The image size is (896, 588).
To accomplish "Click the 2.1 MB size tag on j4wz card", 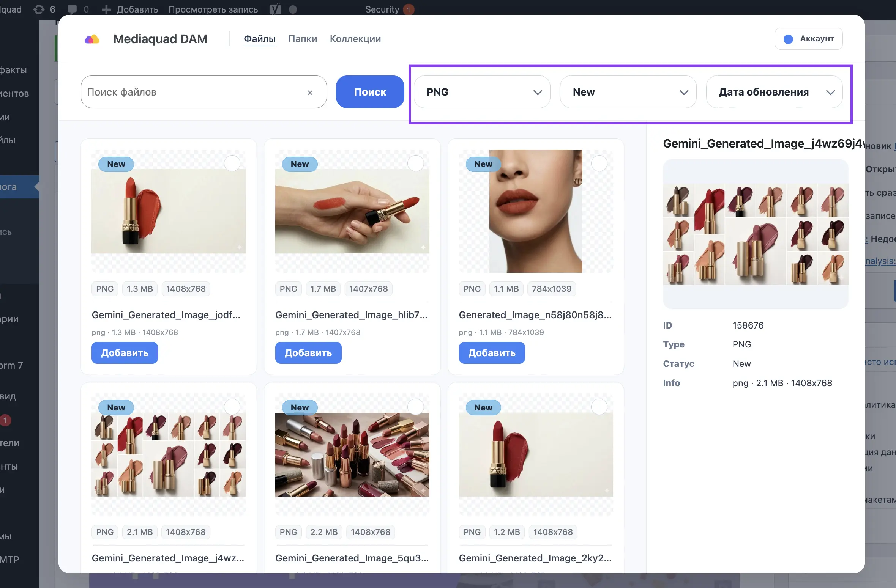I will pyautogui.click(x=140, y=532).
